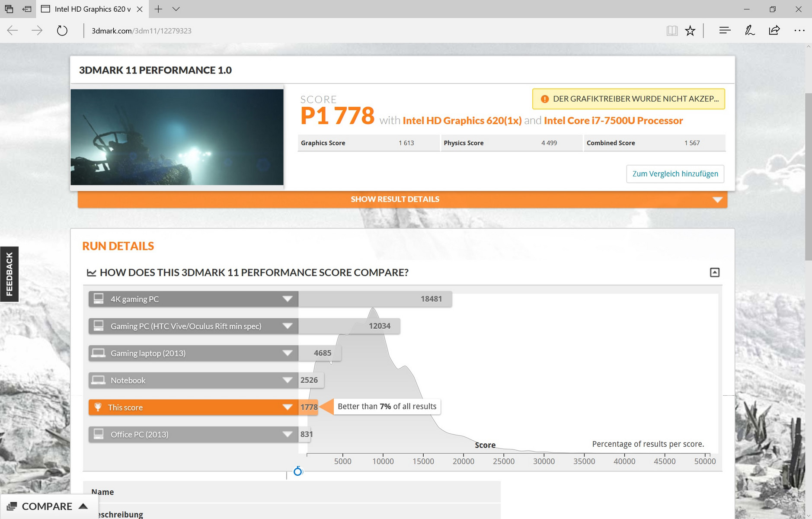Screen dimensions: 812x519
Task: Click the warning icon in yellow driver banner
Action: pyautogui.click(x=545, y=99)
